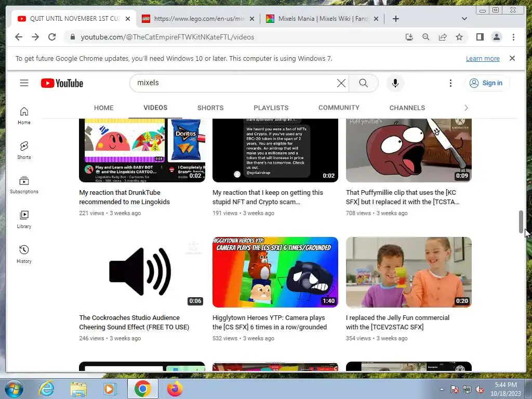Click the YouTube logo
This screenshot has height=399, width=532.
tap(62, 83)
